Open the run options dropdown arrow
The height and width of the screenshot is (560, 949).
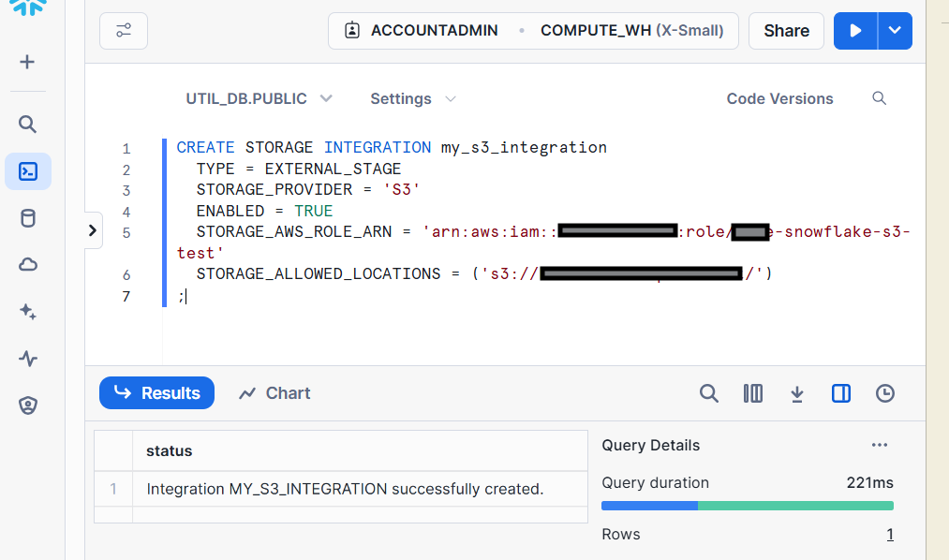tap(896, 31)
